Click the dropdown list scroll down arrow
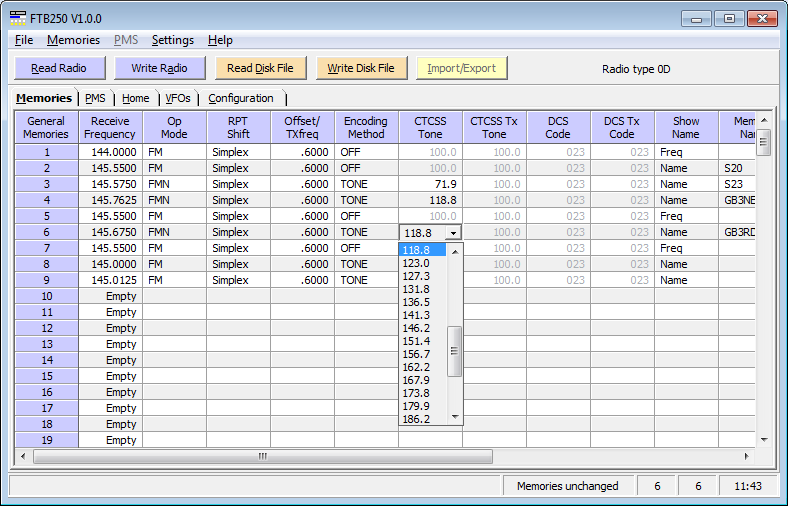Image resolution: width=788 pixels, height=506 pixels. coord(455,417)
